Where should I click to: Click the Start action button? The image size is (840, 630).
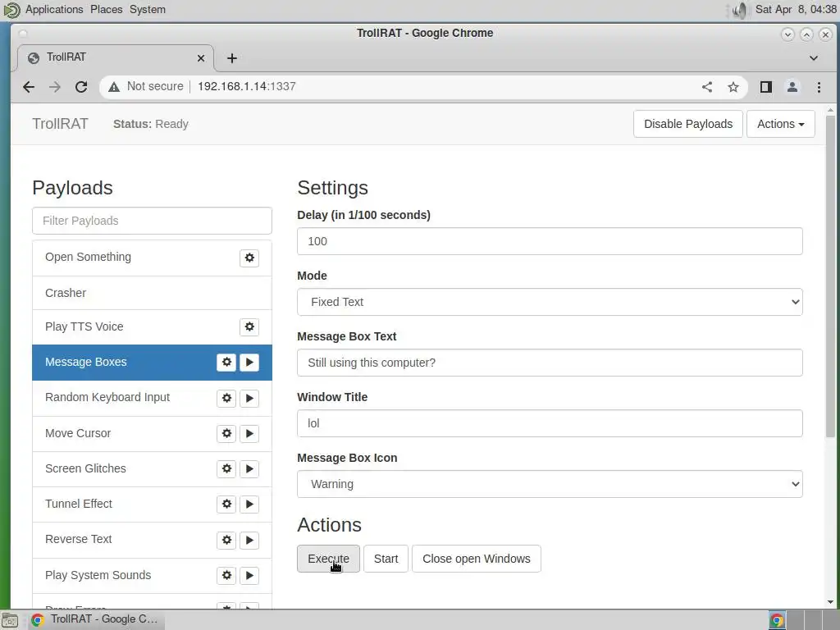coord(386,559)
